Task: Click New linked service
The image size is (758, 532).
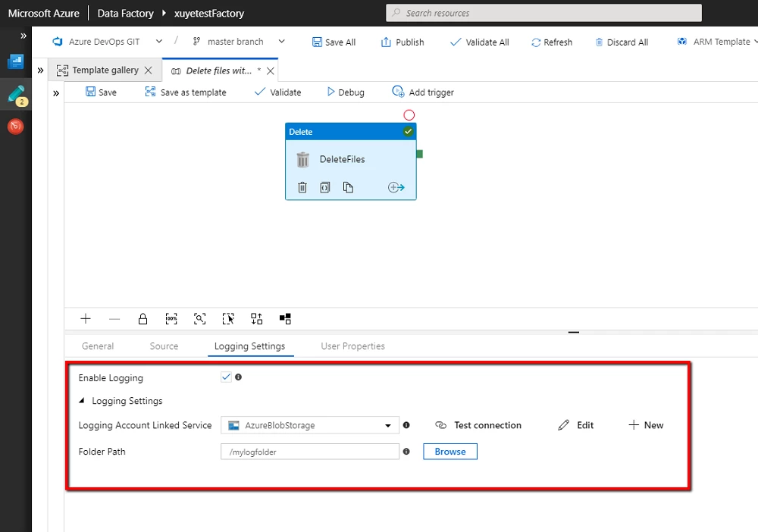Action: tap(646, 425)
